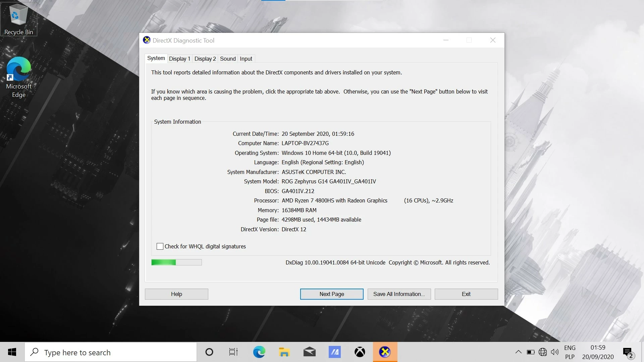Screen dimensions: 644x362
Task: Click the volume speaker tray icon
Action: tap(555, 352)
